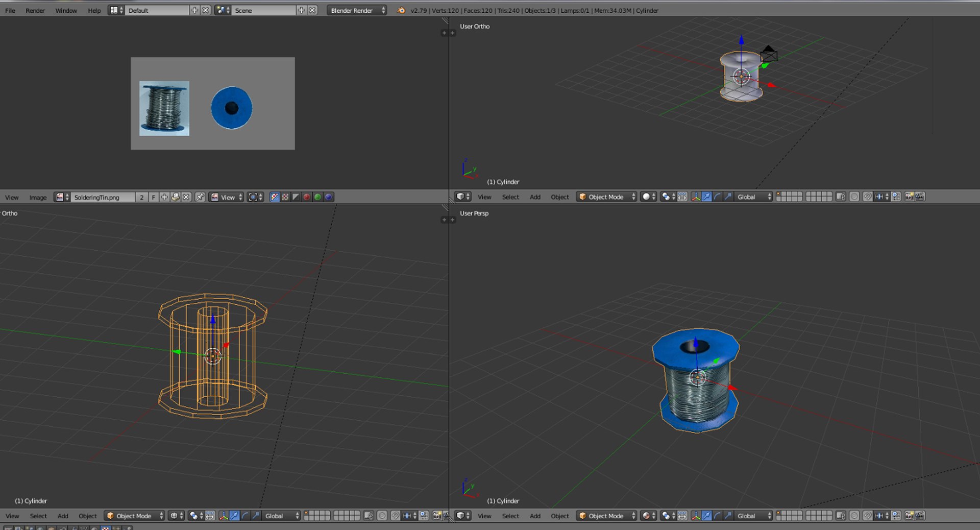Open Object Mode dropdown in top-right viewport
The height and width of the screenshot is (530, 980).
[607, 197]
